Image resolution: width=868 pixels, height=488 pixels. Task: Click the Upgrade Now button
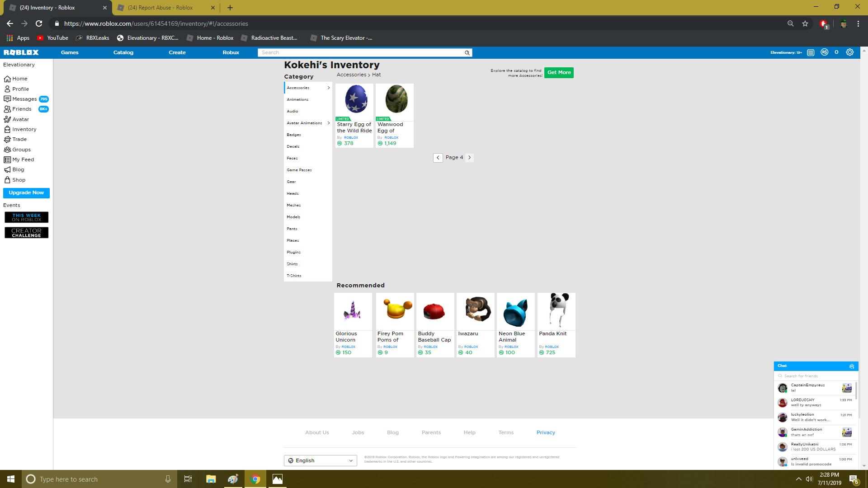tap(26, 193)
